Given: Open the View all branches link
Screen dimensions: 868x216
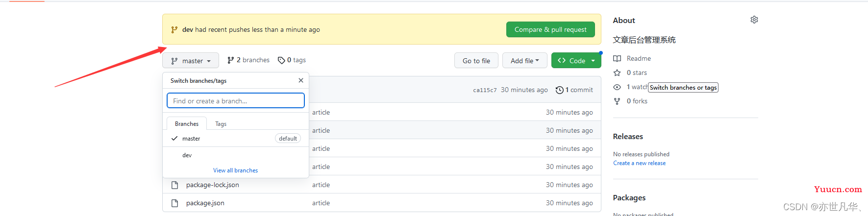Looking at the screenshot, I should point(236,170).
